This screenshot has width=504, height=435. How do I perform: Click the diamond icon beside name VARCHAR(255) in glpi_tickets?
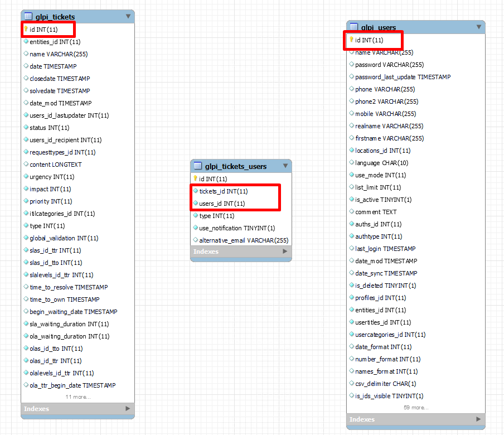click(26, 54)
